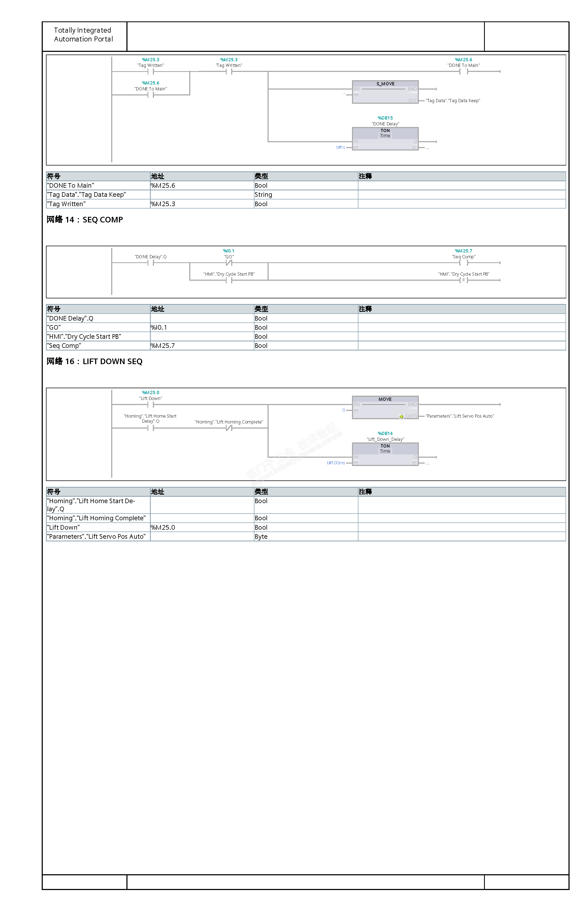Click the DONE To Main output coil
Viewport: 588px width, 909px height.
point(463,71)
